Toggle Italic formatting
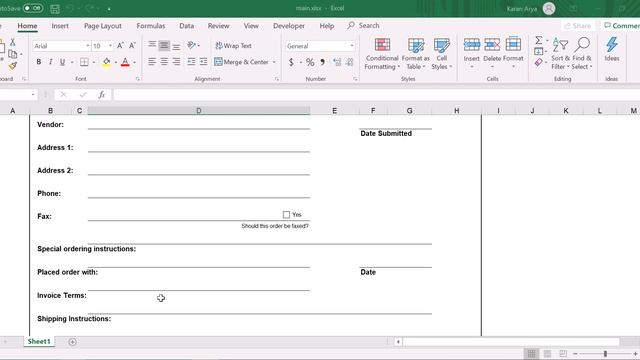The image size is (640, 360). click(51, 62)
